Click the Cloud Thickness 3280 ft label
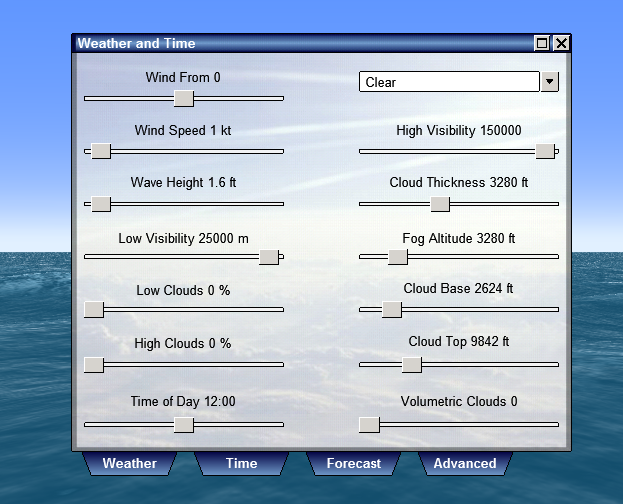 click(x=459, y=182)
